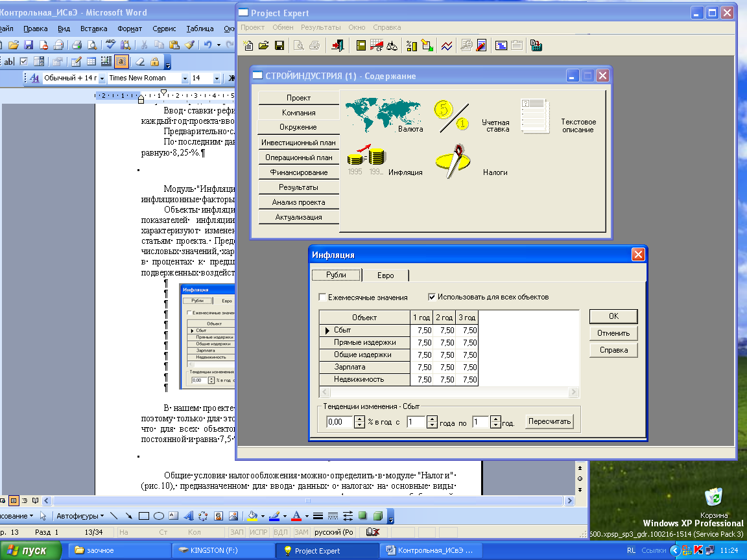Open the Налоги module icon

pyautogui.click(x=453, y=161)
